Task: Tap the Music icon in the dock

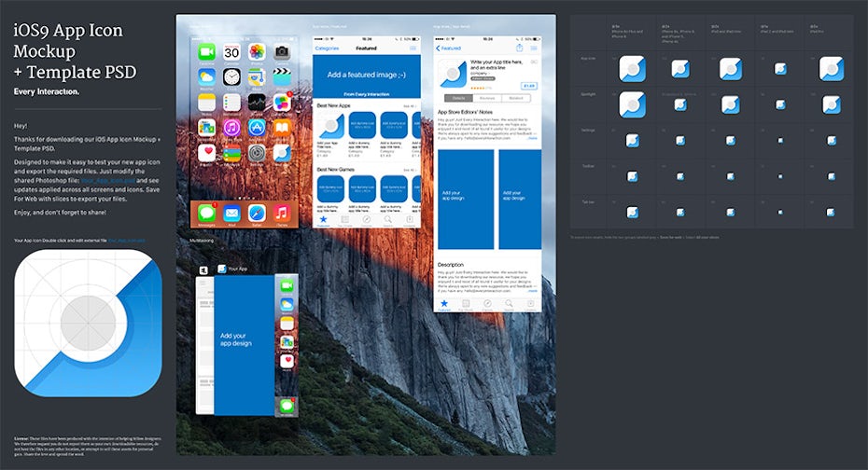Action: 282,213
